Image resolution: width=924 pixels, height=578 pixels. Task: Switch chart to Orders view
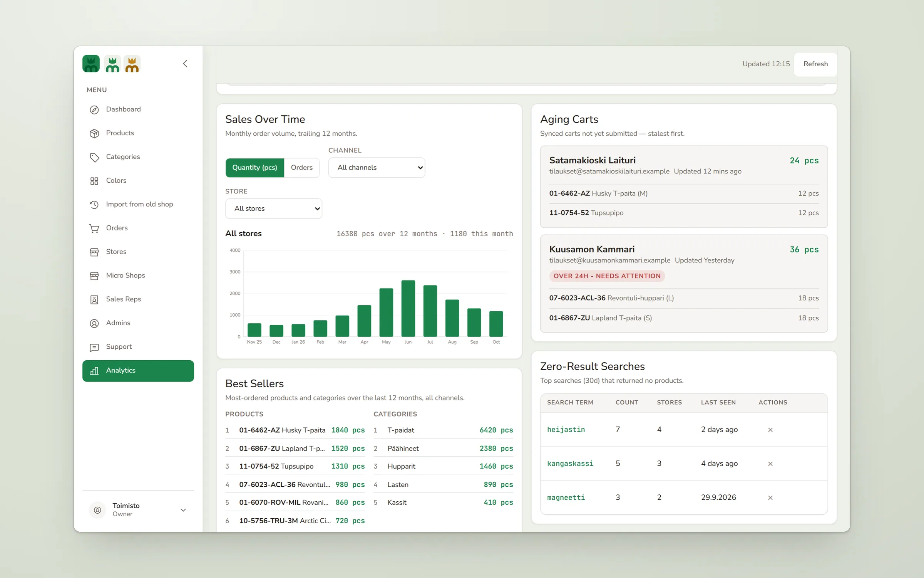(x=302, y=168)
